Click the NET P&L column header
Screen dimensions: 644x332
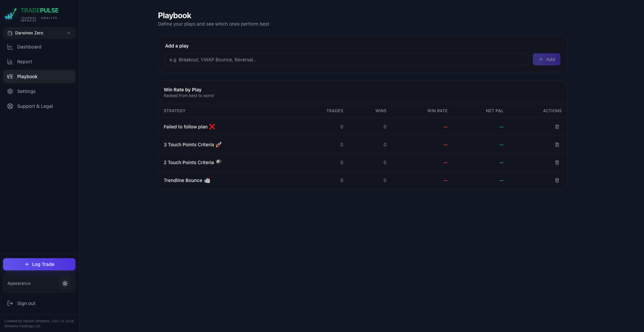pyautogui.click(x=494, y=111)
